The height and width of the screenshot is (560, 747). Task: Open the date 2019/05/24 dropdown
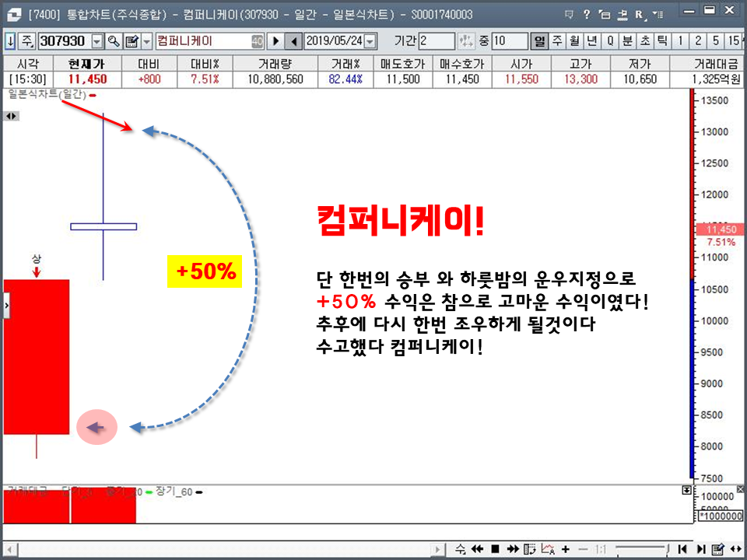(x=370, y=41)
